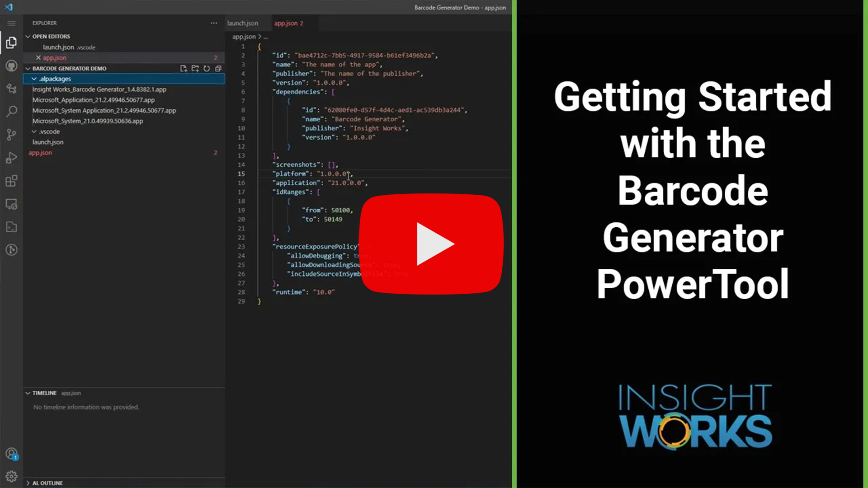Viewport: 868px width, 488px height.
Task: Switch to the app.json editor tab
Action: pyautogui.click(x=286, y=23)
